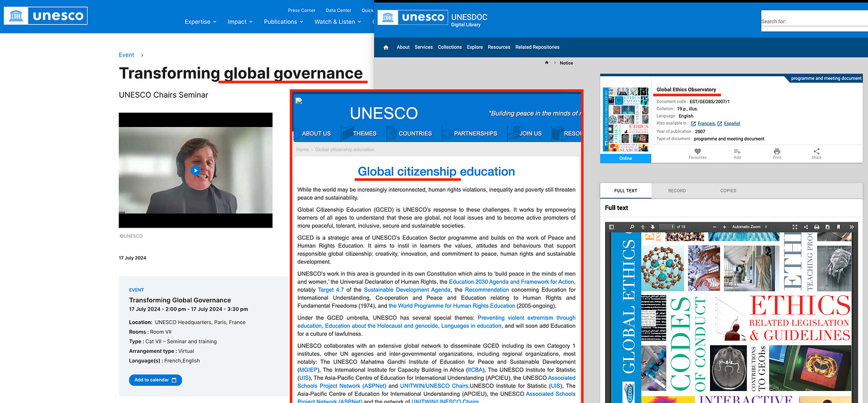Click the Print icon under document details

click(x=777, y=151)
